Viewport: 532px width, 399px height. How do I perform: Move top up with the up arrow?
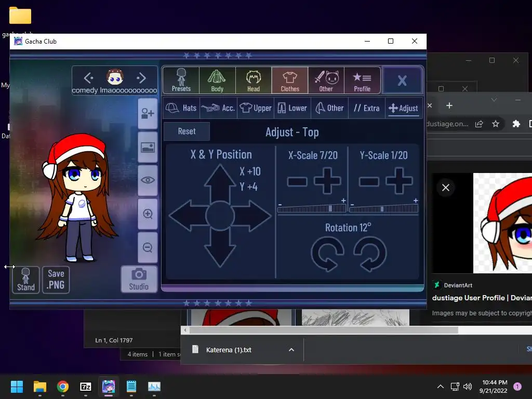220,182
